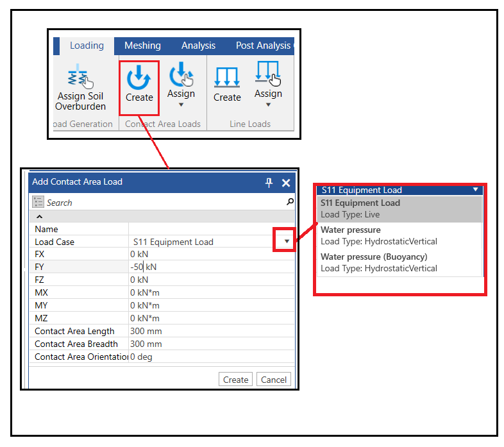
Task: Click Contact Area Orientation 0 deg value
Action: point(212,357)
